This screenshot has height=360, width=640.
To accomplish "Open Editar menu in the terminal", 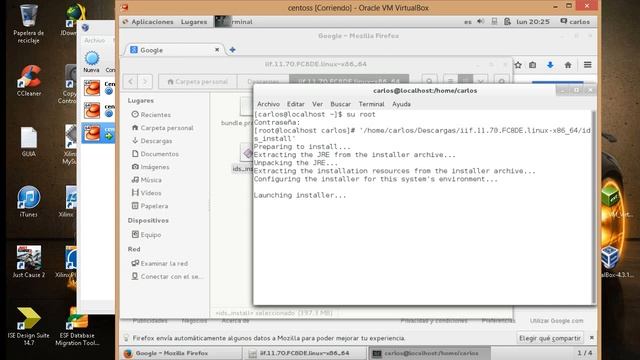I will point(296,104).
